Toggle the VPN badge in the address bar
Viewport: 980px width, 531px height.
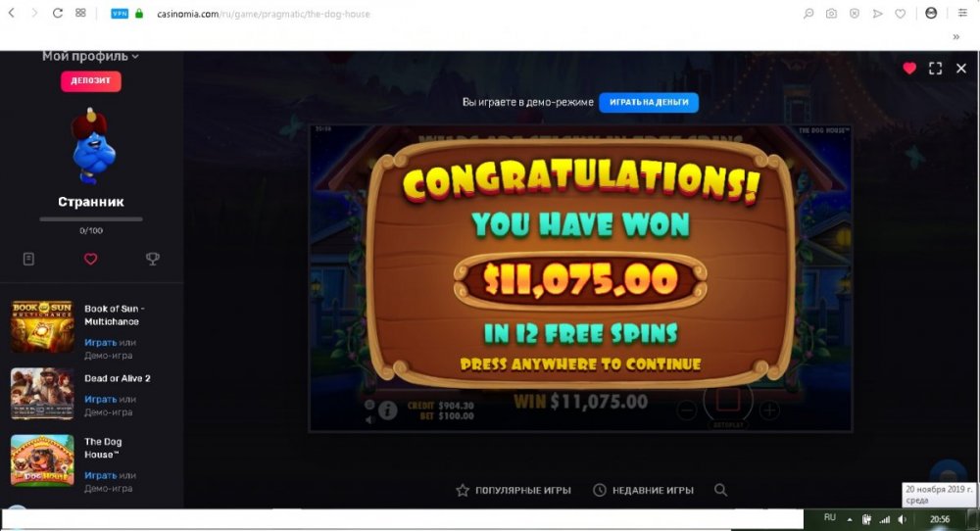(120, 14)
